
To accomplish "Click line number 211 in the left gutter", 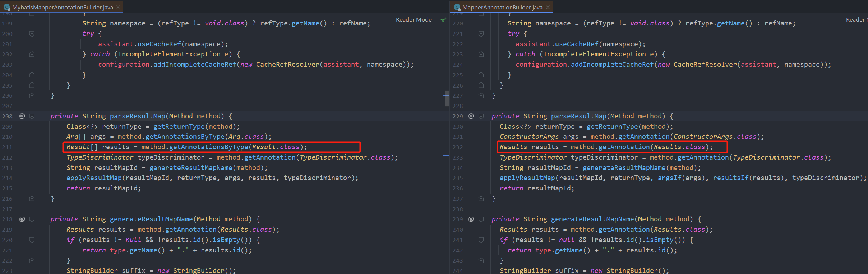I will (x=7, y=147).
